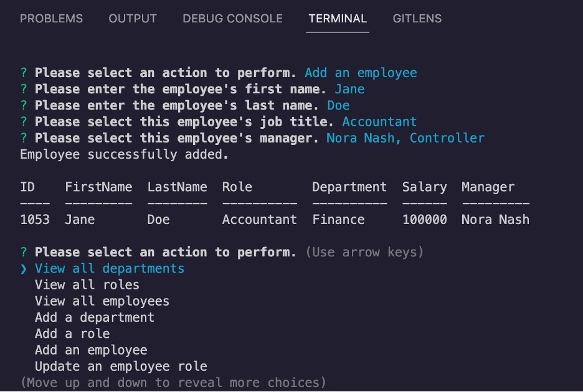
Task: Click the active TERMINAL tab
Action: [337, 19]
